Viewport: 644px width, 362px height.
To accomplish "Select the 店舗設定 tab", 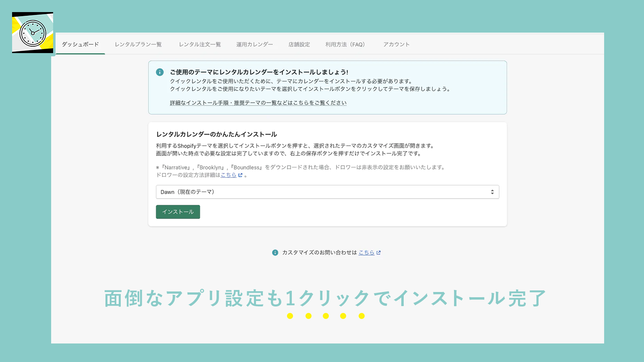I will [299, 44].
